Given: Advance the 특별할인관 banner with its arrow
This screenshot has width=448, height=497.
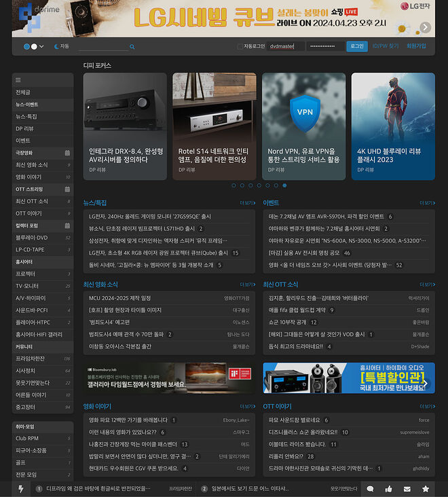Looking at the screenshot, I should point(426,384).
